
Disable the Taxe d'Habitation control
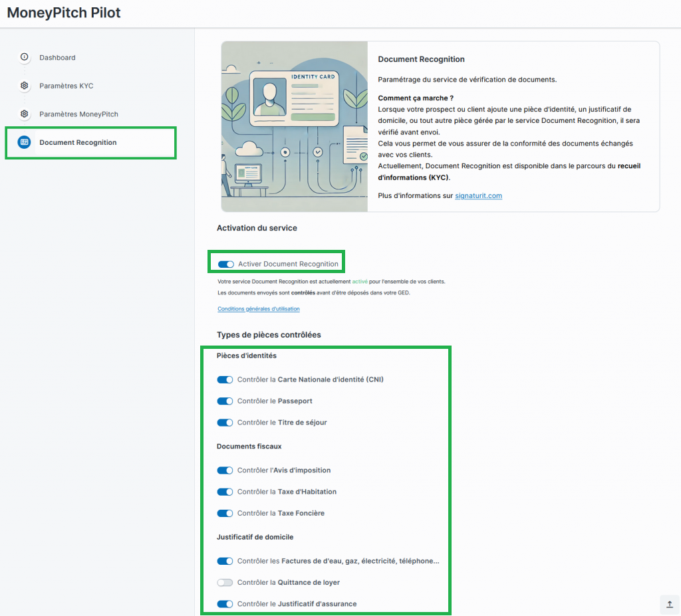point(225,492)
